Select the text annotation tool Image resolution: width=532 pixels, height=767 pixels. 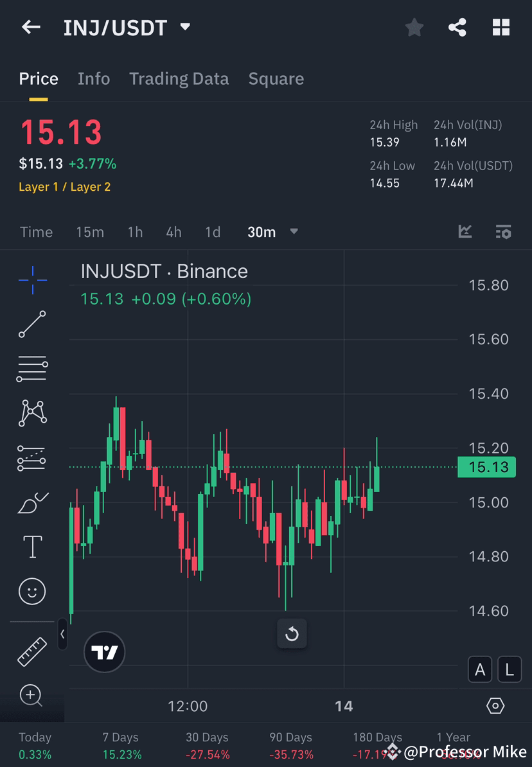tap(32, 546)
